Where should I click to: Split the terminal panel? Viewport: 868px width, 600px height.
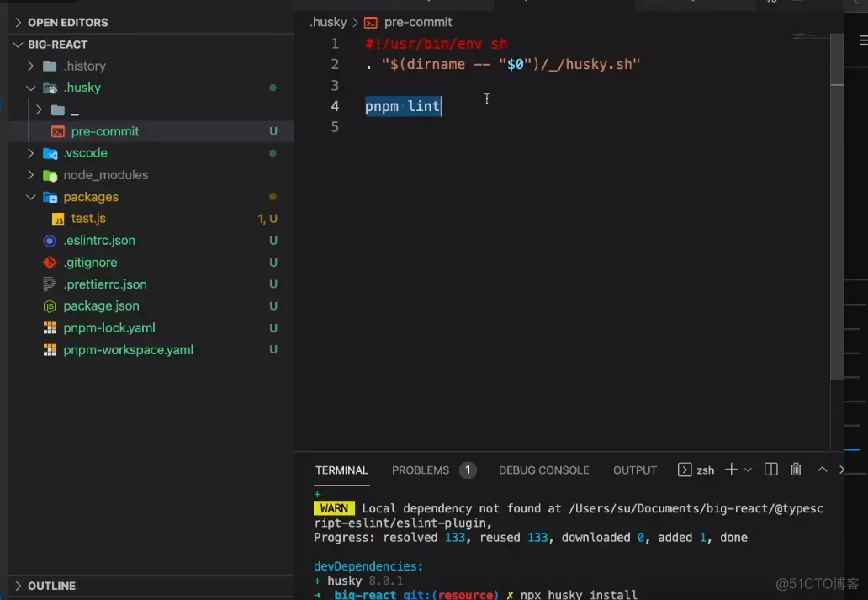[x=770, y=470]
